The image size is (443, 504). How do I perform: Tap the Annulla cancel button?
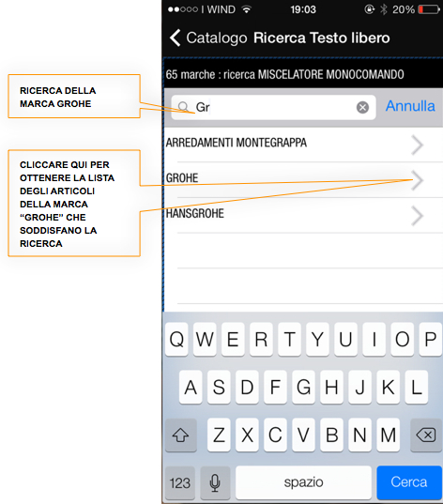pos(410,106)
